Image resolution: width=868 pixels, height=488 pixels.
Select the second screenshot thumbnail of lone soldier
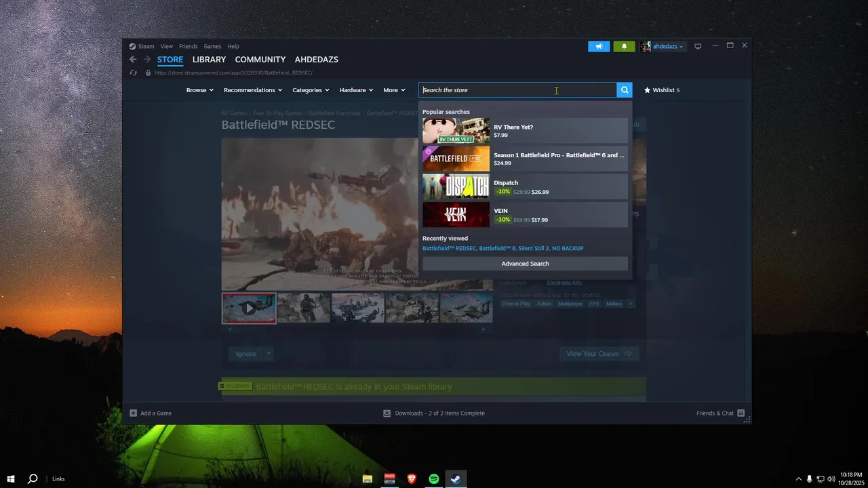(x=303, y=308)
